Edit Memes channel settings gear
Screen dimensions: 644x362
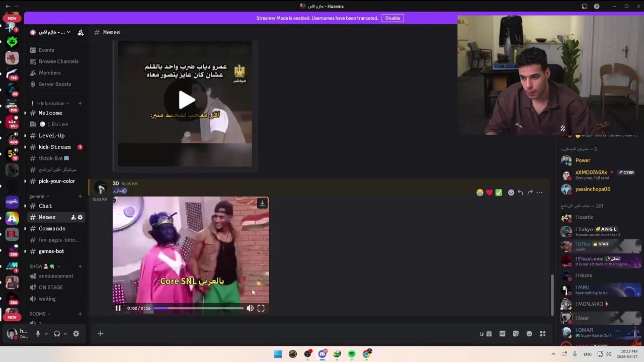(x=80, y=217)
